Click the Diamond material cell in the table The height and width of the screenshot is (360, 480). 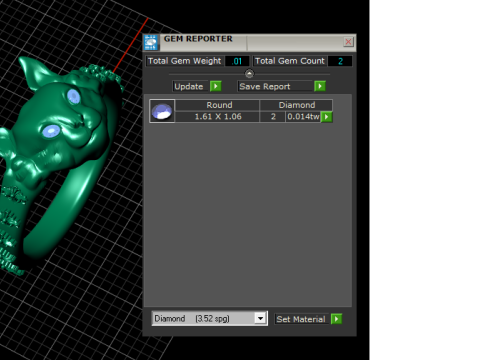click(296, 105)
